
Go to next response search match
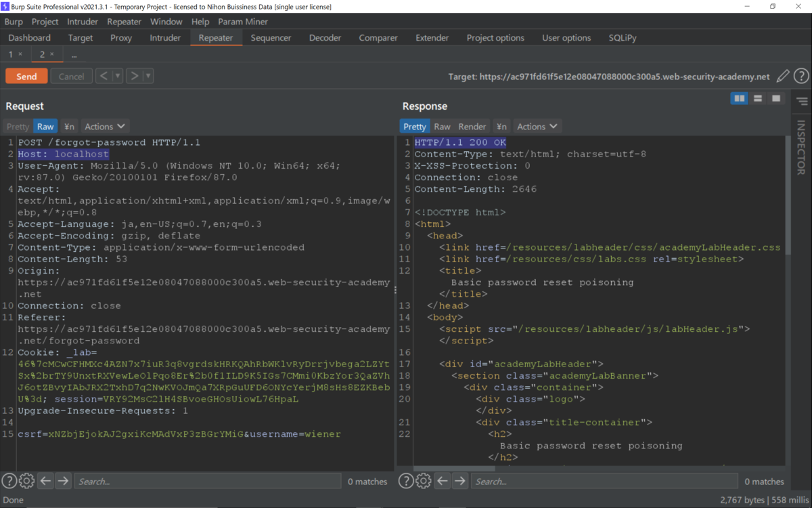[x=460, y=481]
